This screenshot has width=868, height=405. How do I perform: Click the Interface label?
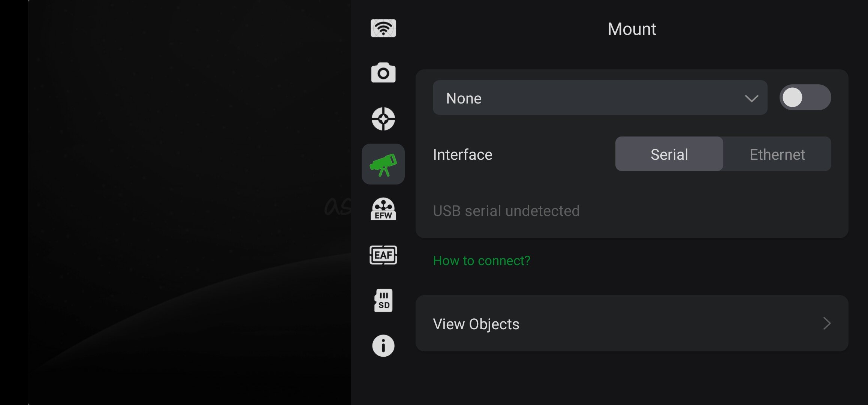462,154
